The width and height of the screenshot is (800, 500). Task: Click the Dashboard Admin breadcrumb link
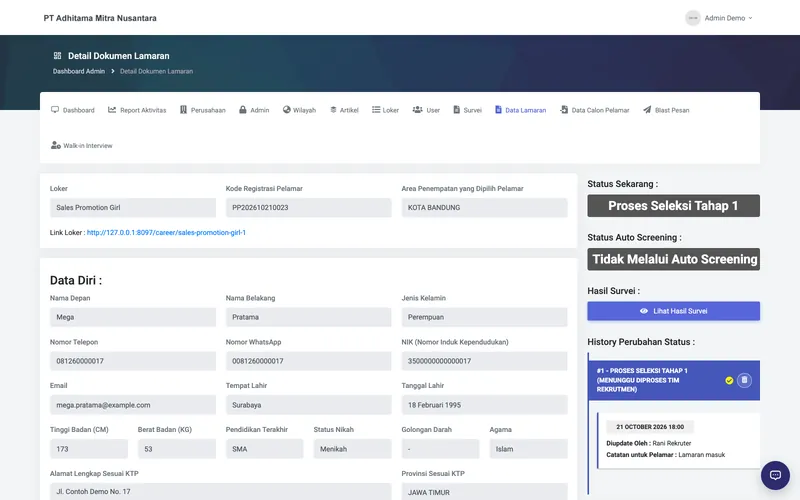(79, 71)
